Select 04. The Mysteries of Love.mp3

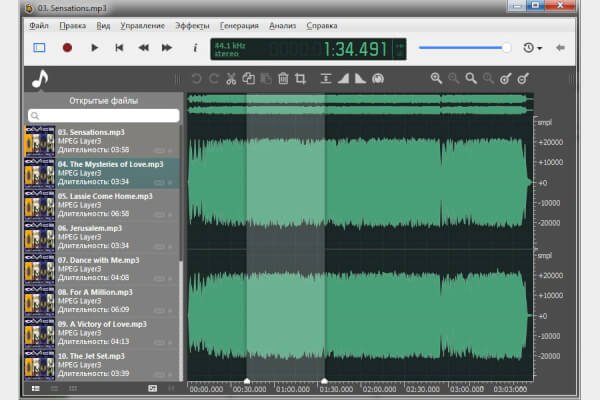[x=102, y=173]
